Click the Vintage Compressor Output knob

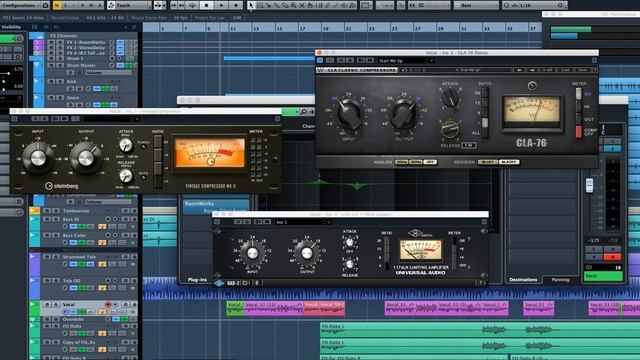click(x=86, y=158)
